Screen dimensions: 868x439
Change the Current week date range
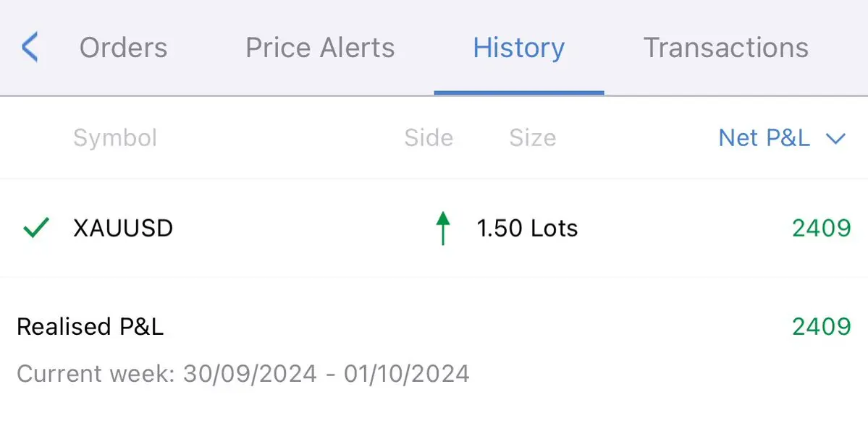click(x=243, y=374)
